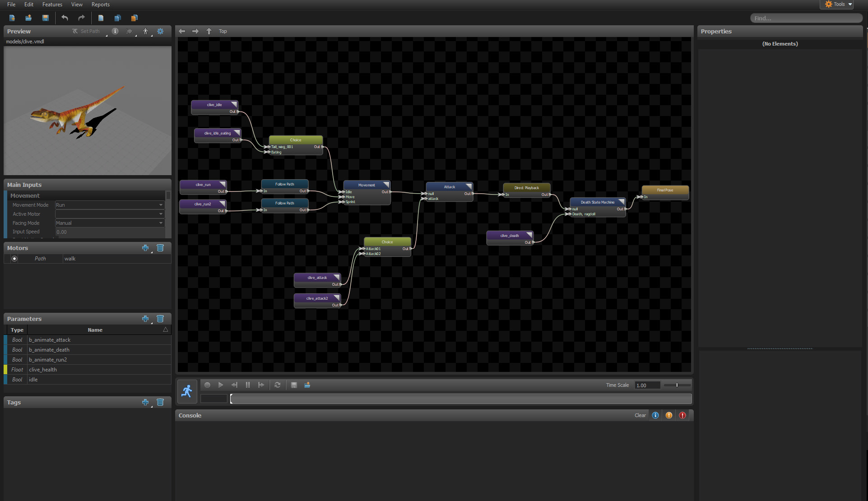Click the play button in timeline
The image size is (868, 501).
[x=221, y=385]
